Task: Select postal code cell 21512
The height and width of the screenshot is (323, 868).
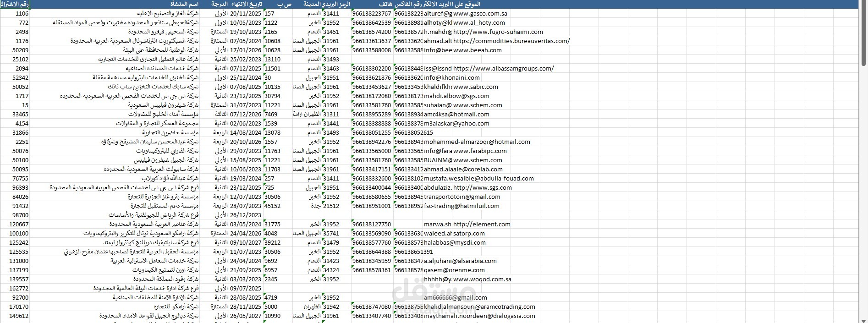Action: [x=337, y=206]
